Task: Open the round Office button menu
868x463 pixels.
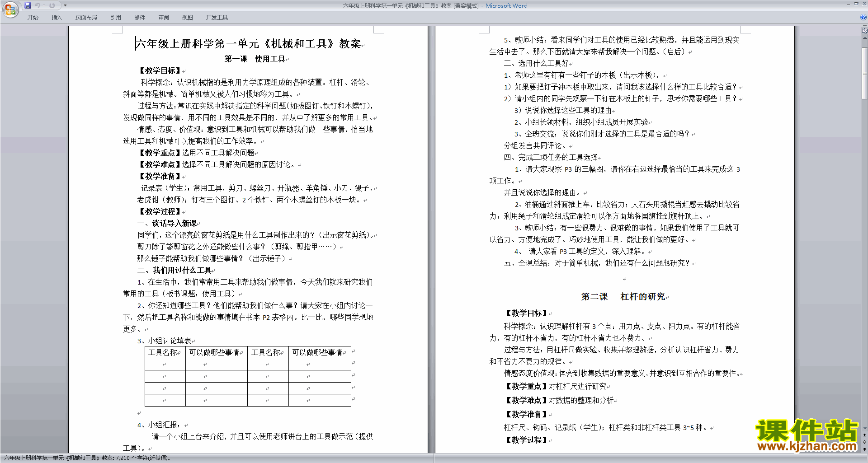Action: point(10,9)
